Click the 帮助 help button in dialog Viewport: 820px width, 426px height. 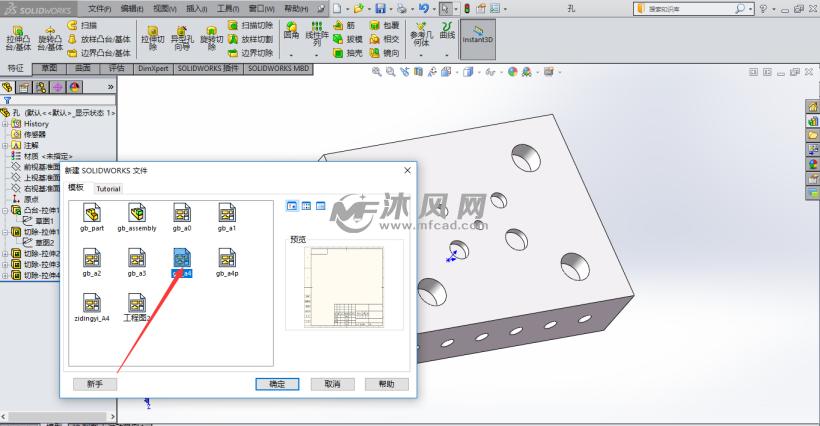click(x=386, y=384)
